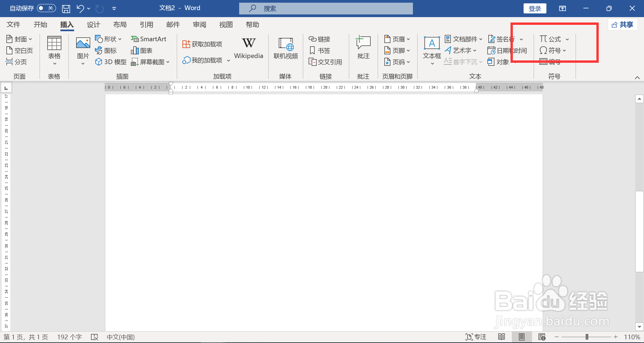This screenshot has width=644, height=343.
Task: Open the 帮助 tab
Action: click(x=252, y=24)
